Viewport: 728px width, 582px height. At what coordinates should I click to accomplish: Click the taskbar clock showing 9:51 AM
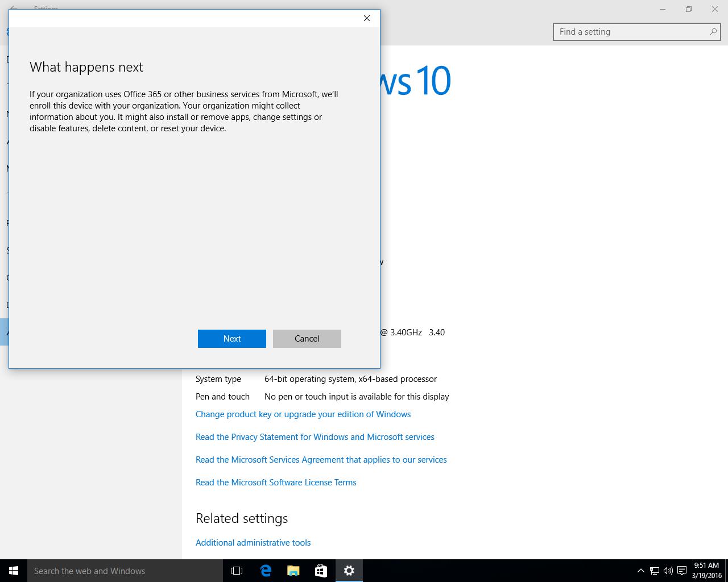[706, 571]
